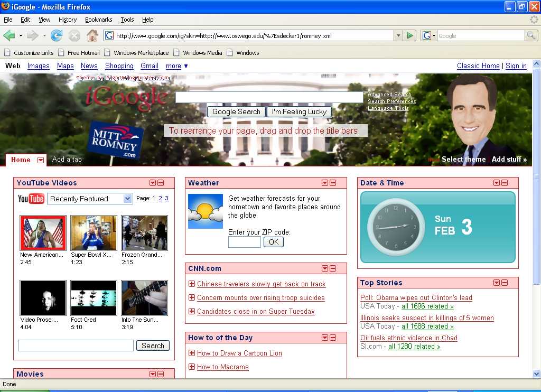Click the I'm Feeling Lucky button
This screenshot has width=541, height=392.
tap(299, 112)
